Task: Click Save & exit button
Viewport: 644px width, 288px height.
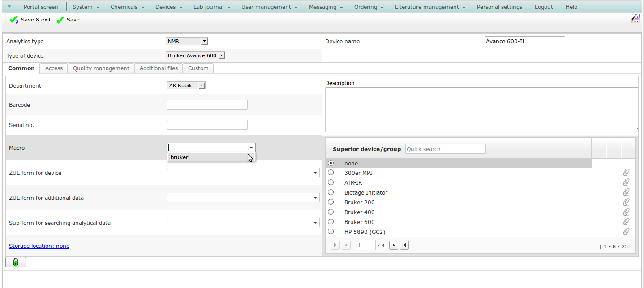Action: [x=30, y=20]
